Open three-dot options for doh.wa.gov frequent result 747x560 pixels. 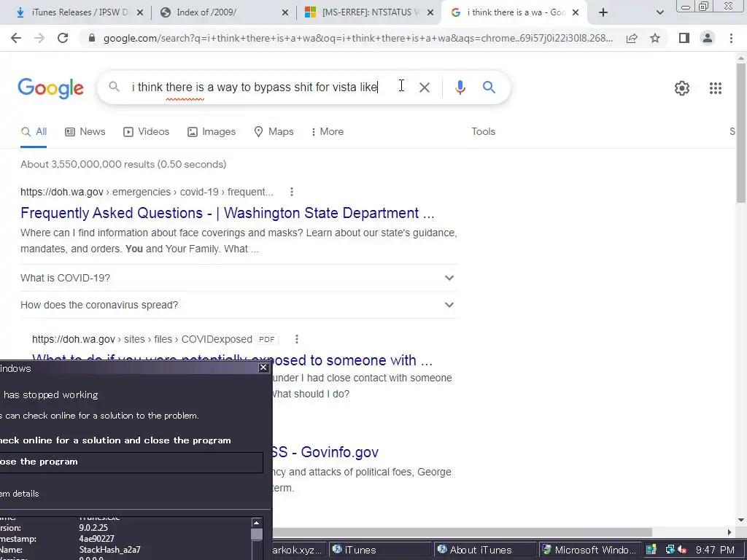pos(292,192)
